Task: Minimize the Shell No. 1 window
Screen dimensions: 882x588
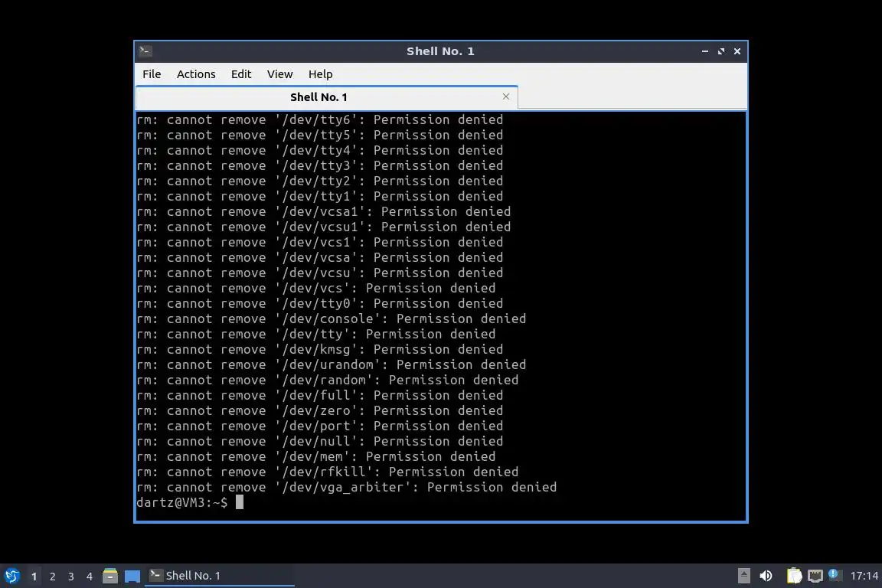Action: pyautogui.click(x=705, y=51)
